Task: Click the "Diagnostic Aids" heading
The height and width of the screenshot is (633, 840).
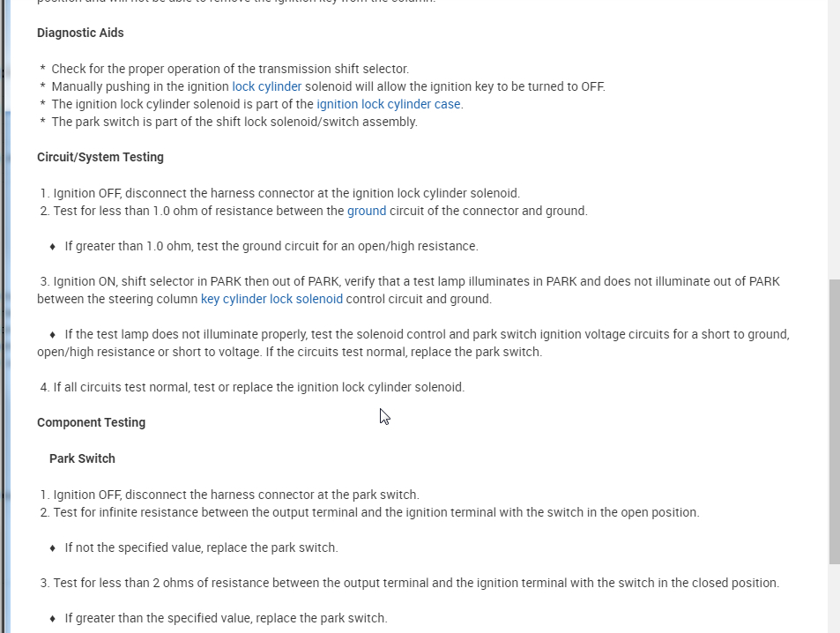Action: pos(80,33)
